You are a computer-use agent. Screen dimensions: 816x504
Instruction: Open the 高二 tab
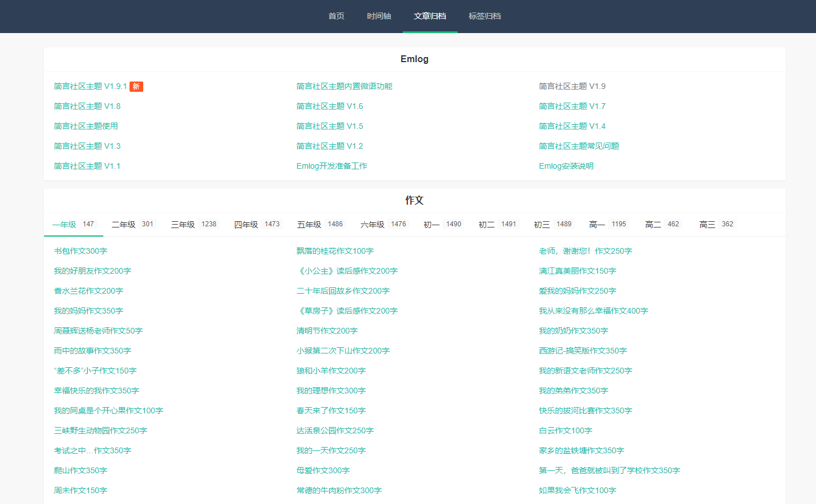click(663, 224)
